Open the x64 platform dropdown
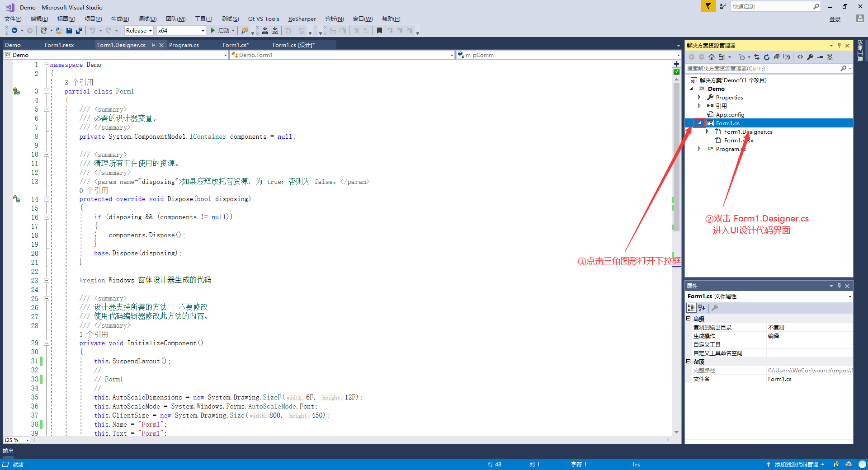Viewport: 868px width, 470px height. click(181, 31)
